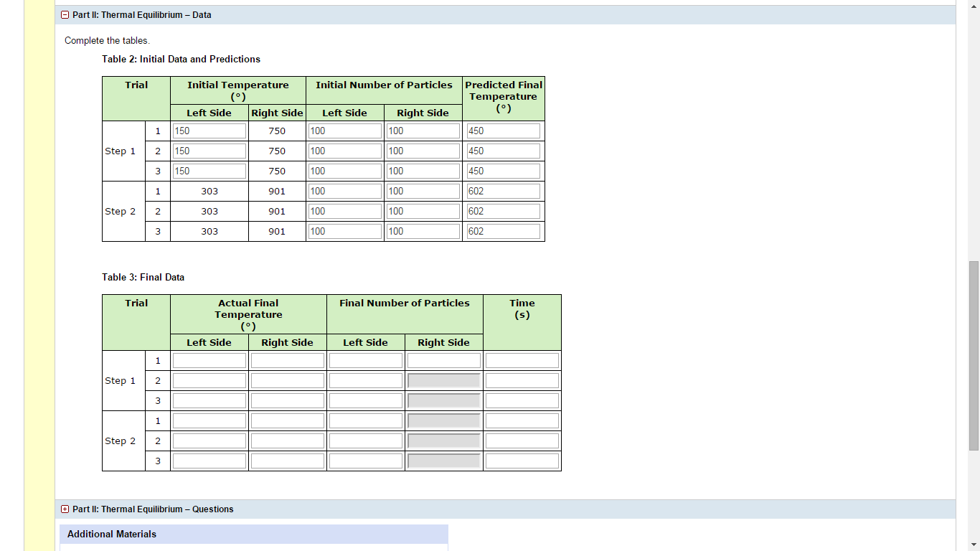Collapse the Part II: Thermal Equilibrium – Data section
Screen dimensions: 980x551
65,14
